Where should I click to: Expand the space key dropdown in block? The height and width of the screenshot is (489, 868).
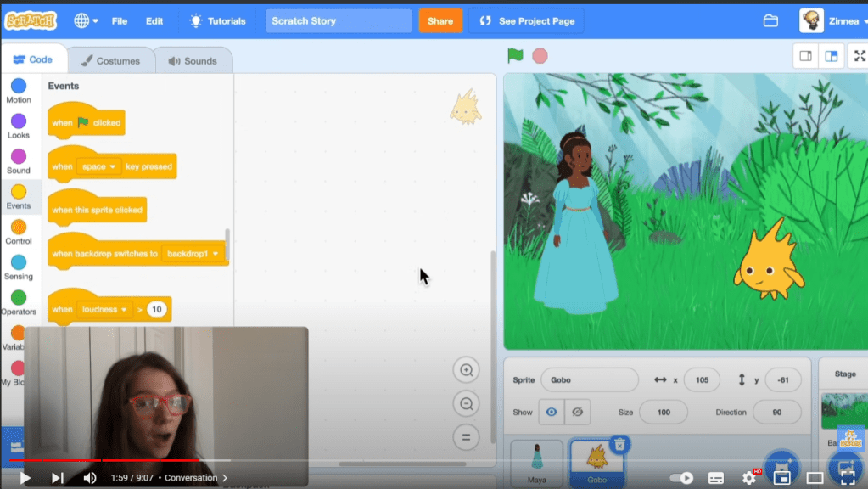click(99, 166)
